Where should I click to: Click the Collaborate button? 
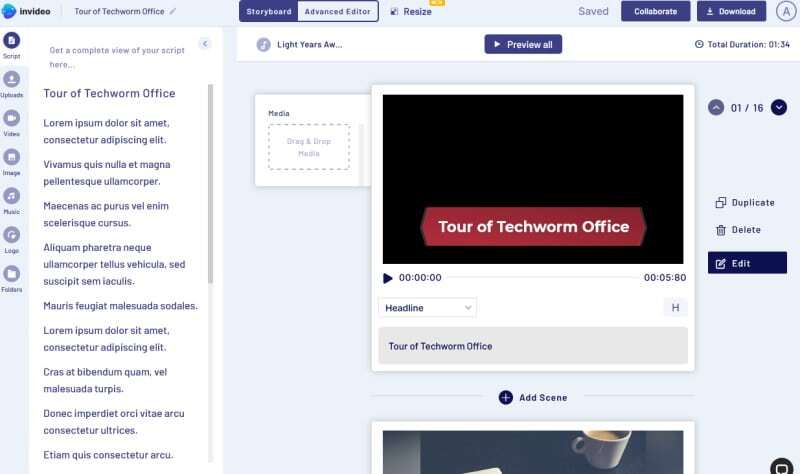point(656,11)
